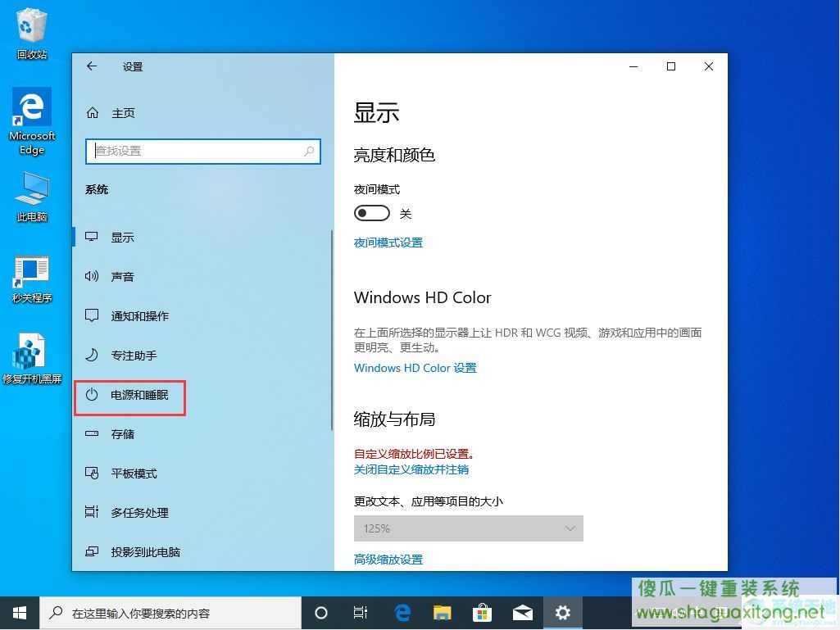Open 秒关程序 desktop shortcut
This screenshot has width=840, height=630.
pyautogui.click(x=32, y=279)
